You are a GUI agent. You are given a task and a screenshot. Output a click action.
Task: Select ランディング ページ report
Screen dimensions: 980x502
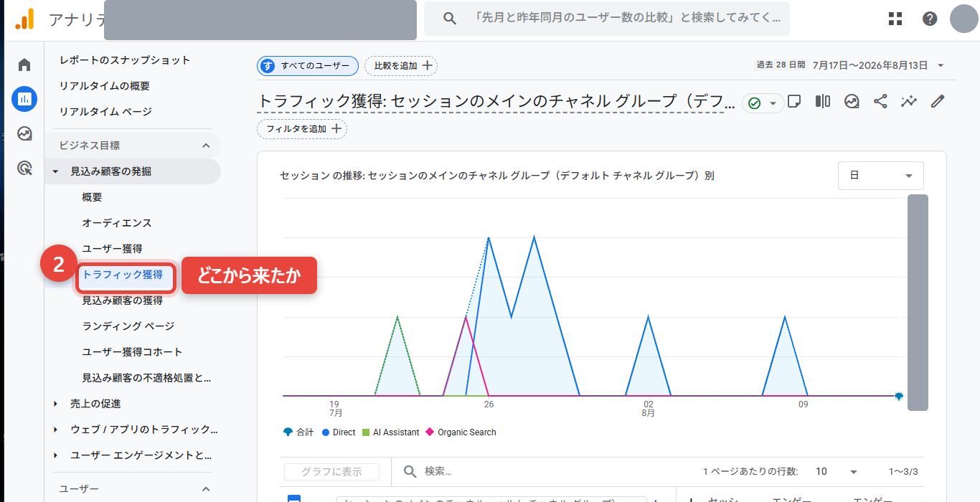pyautogui.click(x=128, y=326)
